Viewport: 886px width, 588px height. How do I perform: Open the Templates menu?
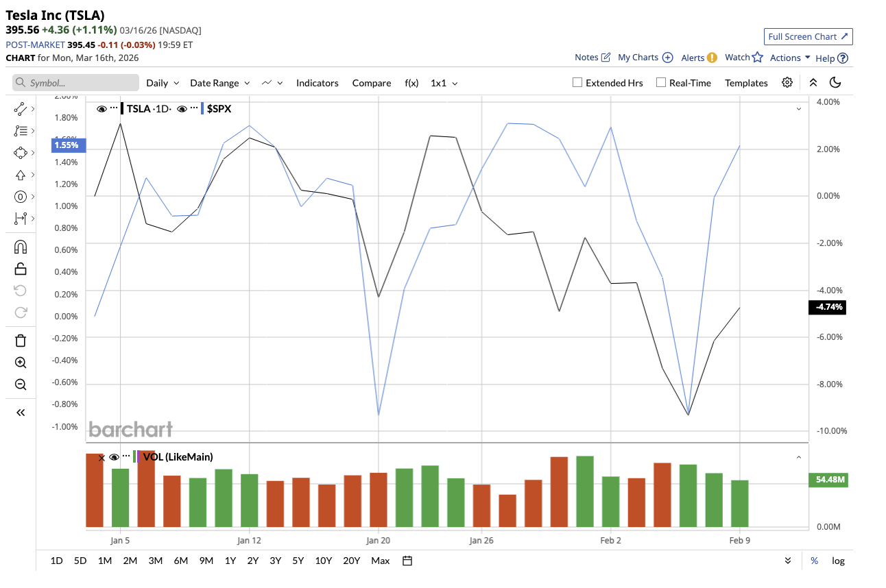coord(746,83)
